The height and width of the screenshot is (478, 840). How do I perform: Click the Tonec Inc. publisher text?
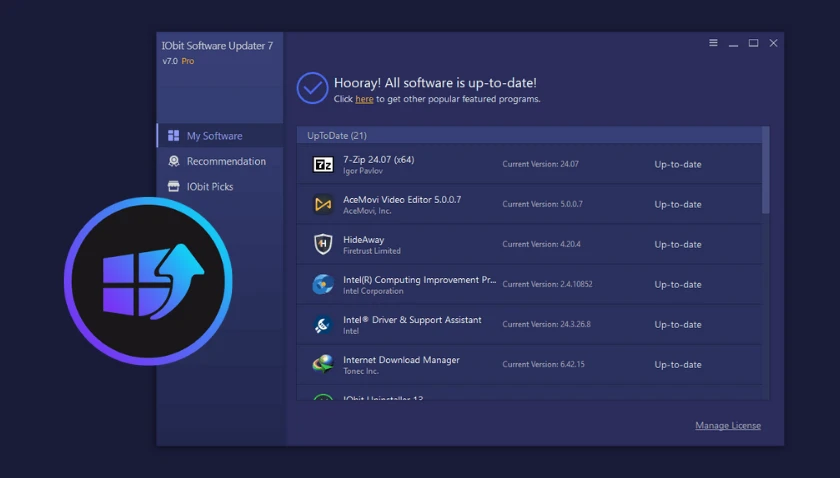coord(361,371)
